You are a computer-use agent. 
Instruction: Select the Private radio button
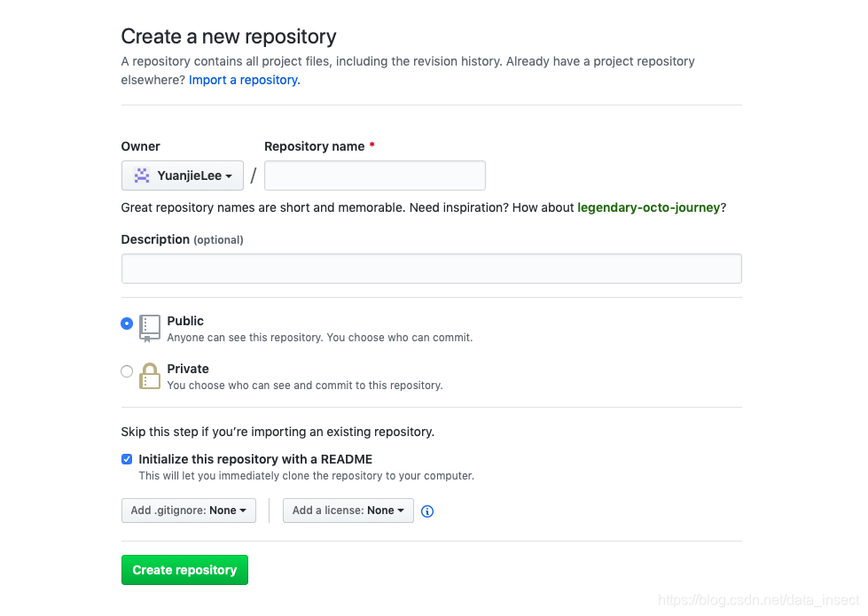[127, 370]
